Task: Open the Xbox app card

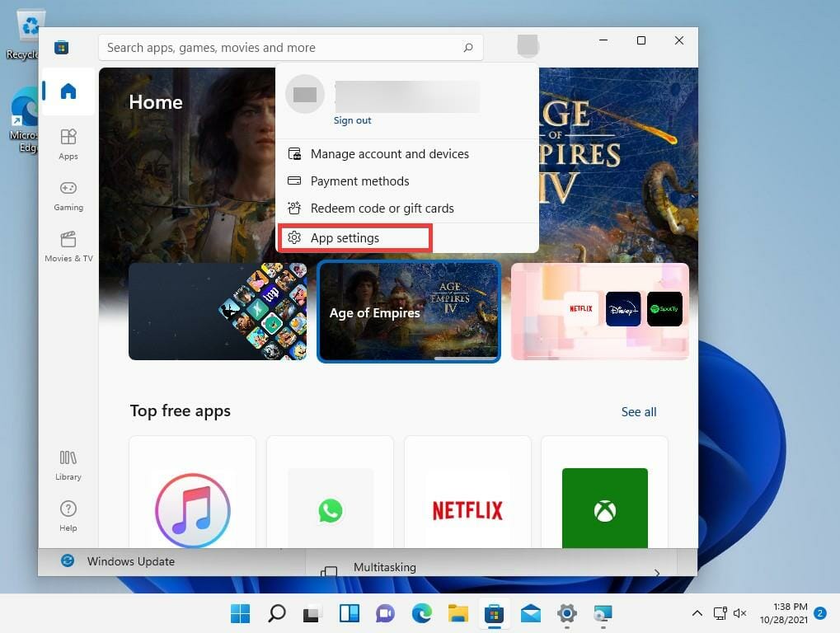Action: click(605, 492)
